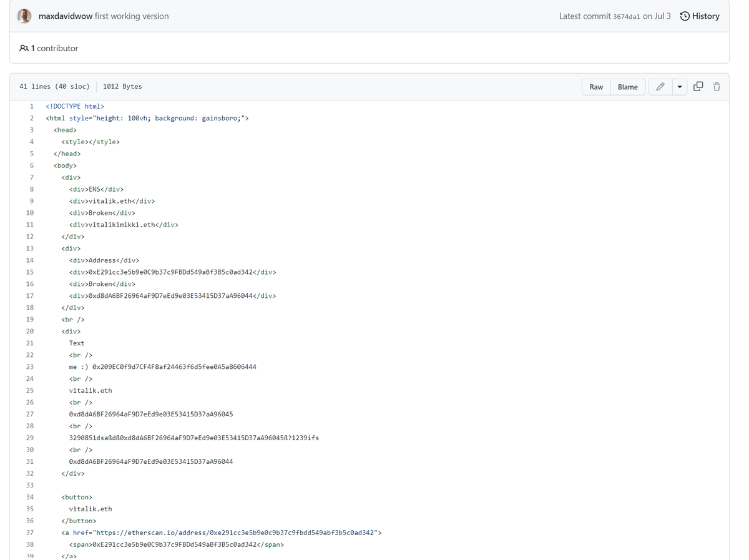Click the span address on line 38
This screenshot has height=560, width=749.
point(177,544)
